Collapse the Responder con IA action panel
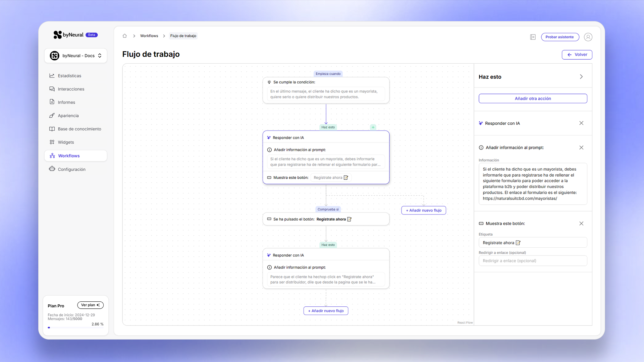Screen dimensions: 644x362 582,123
